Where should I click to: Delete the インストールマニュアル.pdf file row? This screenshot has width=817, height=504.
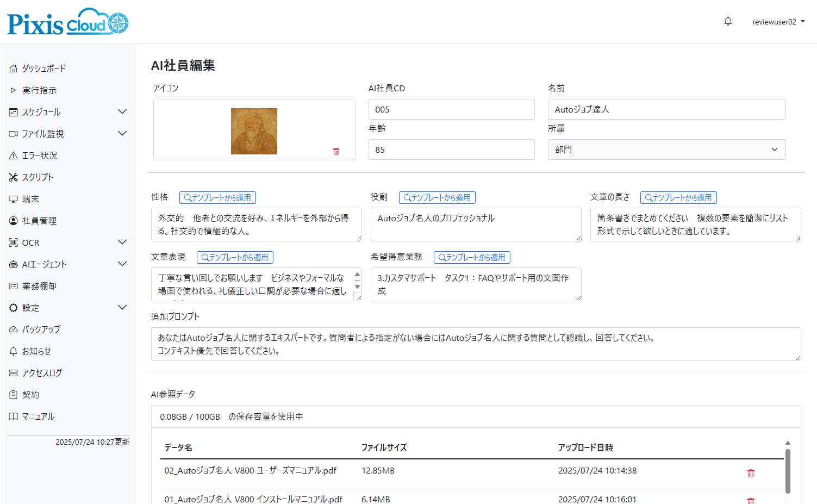point(751,501)
